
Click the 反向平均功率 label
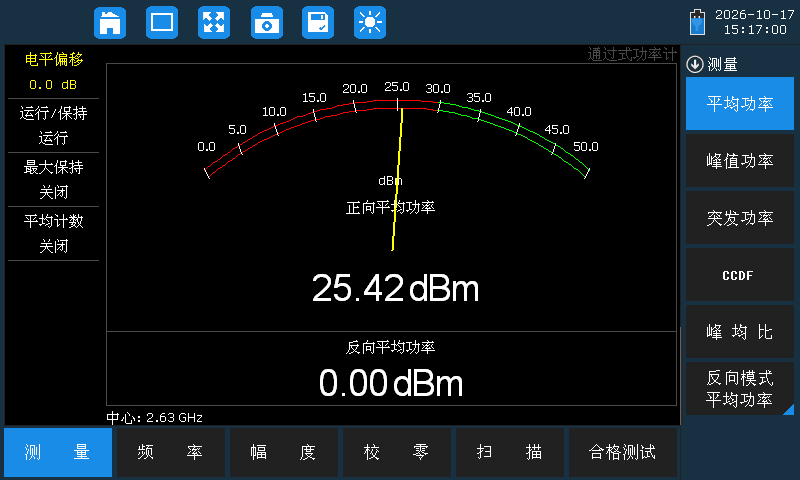point(390,347)
